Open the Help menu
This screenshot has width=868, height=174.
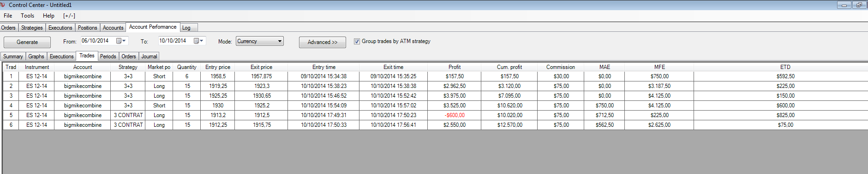coord(48,15)
